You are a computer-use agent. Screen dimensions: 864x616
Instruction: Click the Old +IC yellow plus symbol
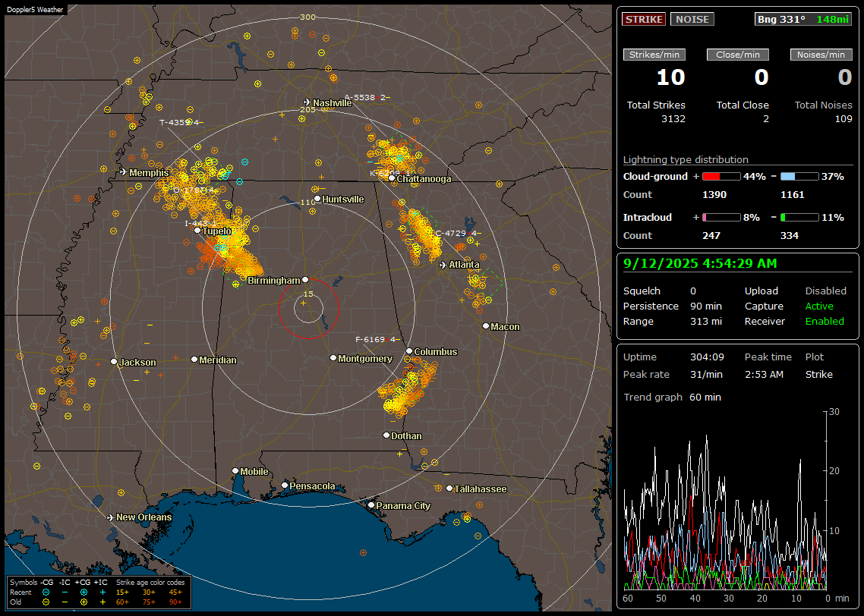[102, 602]
